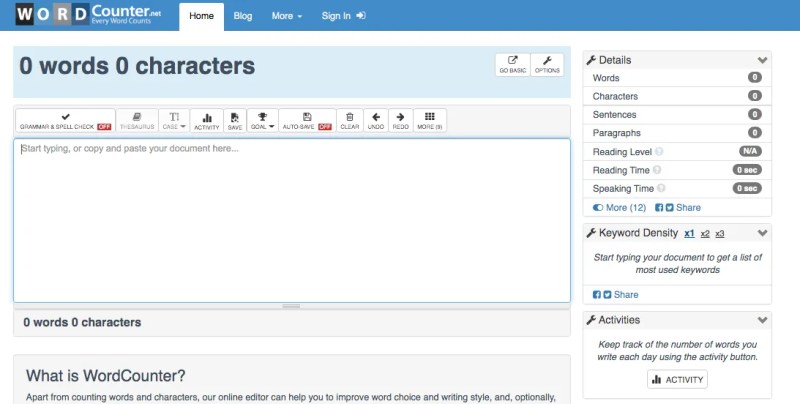Click the editor resize handle
The image size is (800, 404).
click(x=291, y=306)
